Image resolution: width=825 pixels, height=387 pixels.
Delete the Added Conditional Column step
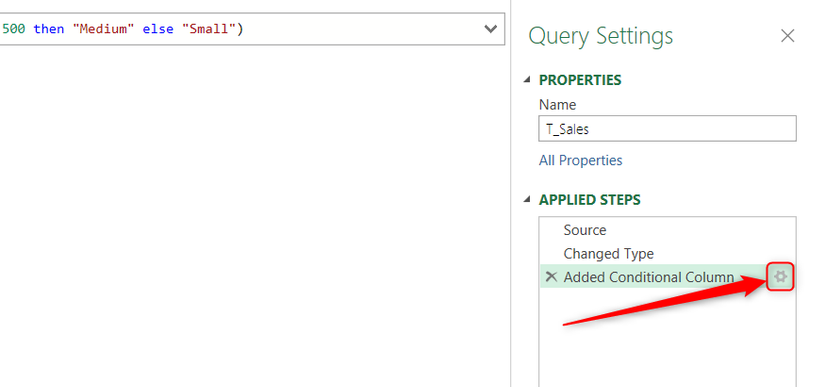(551, 277)
